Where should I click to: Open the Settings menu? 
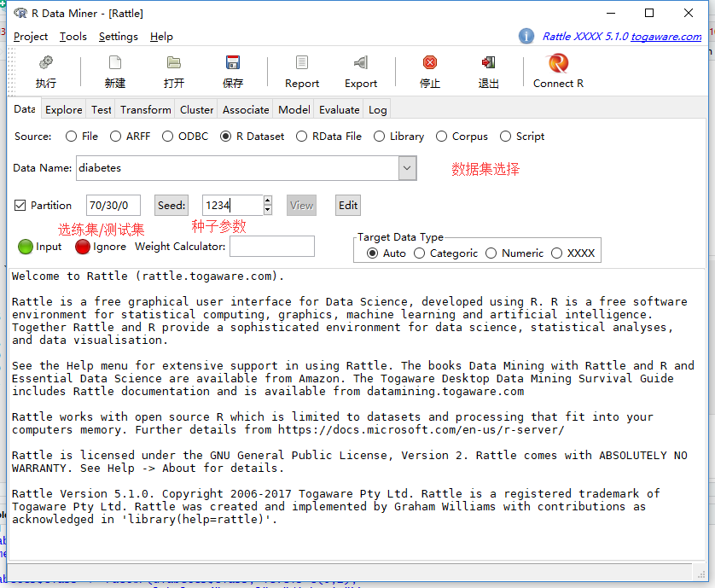(x=118, y=37)
